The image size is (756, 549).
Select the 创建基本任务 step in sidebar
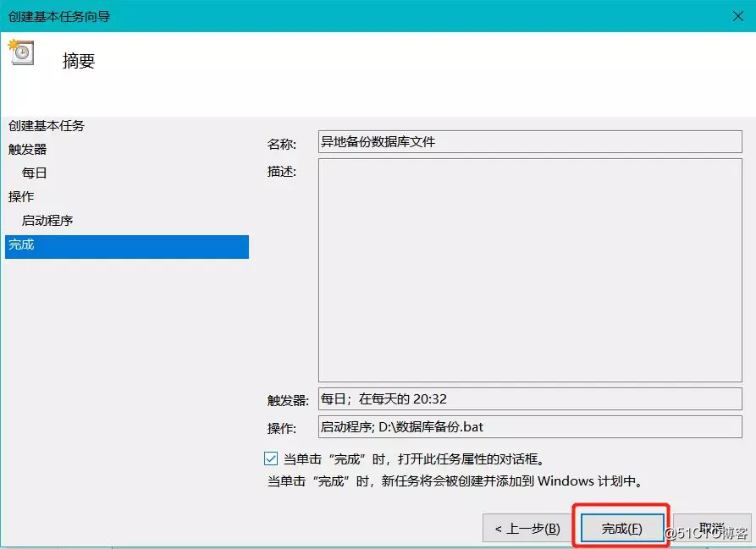[x=47, y=126]
